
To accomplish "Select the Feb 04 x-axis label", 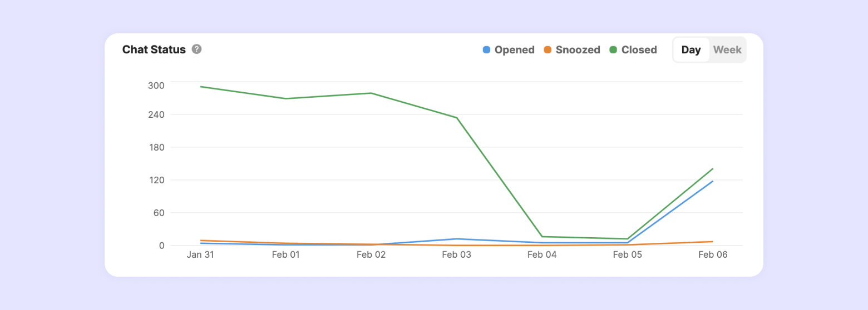I will point(542,254).
